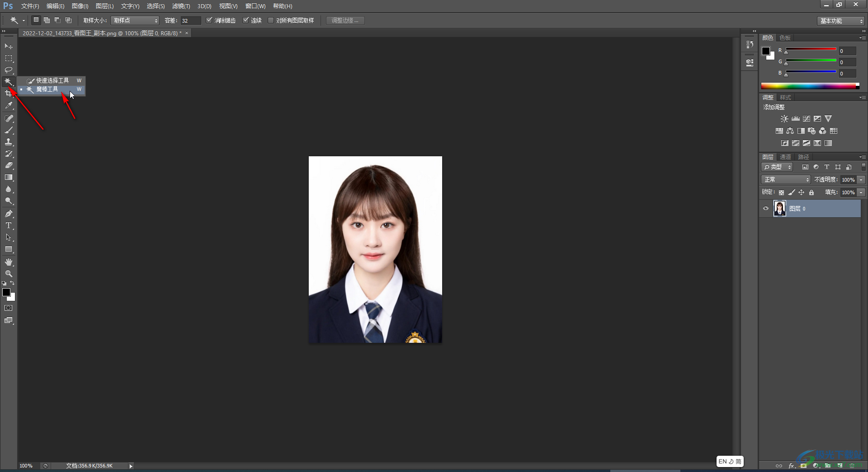Click the 调整边缘... button

tap(345, 20)
